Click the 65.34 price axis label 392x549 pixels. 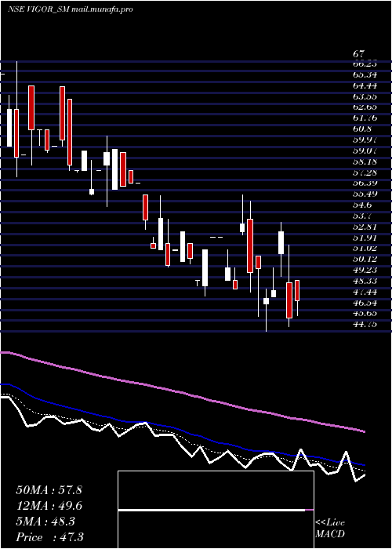pyautogui.click(x=365, y=75)
